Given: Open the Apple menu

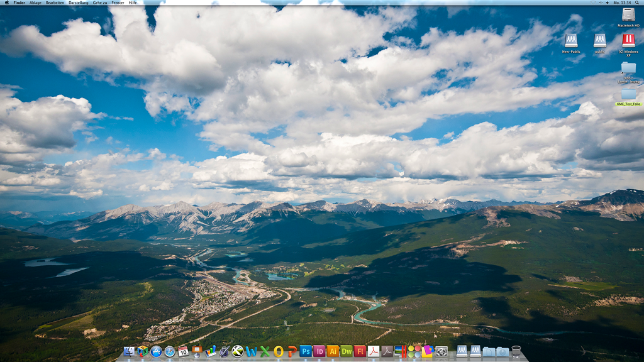Looking at the screenshot, I should pyautogui.click(x=6, y=3).
